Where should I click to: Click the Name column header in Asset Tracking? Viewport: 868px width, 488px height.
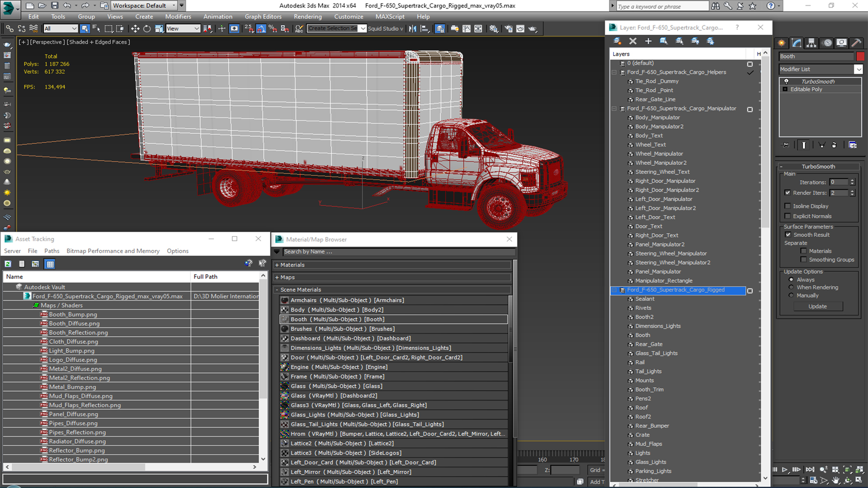pos(97,277)
